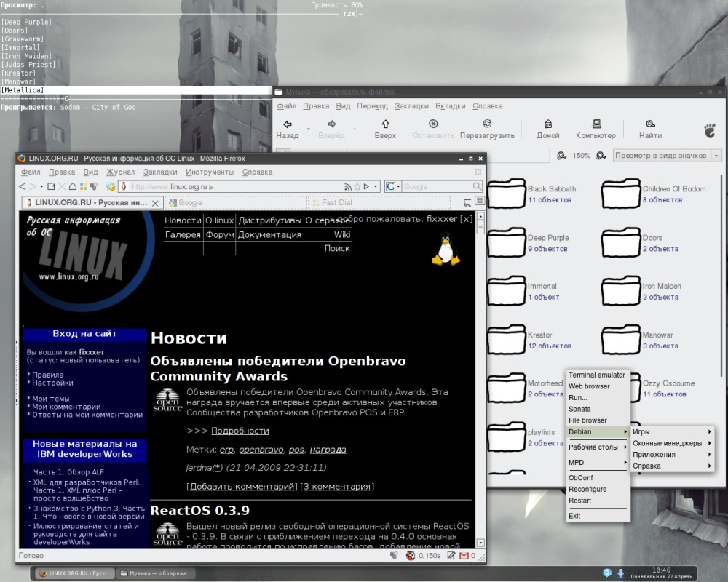Click the edit pencil icon in Firefox status bar
Image resolution: width=728 pixels, height=582 pixels.
(451, 556)
